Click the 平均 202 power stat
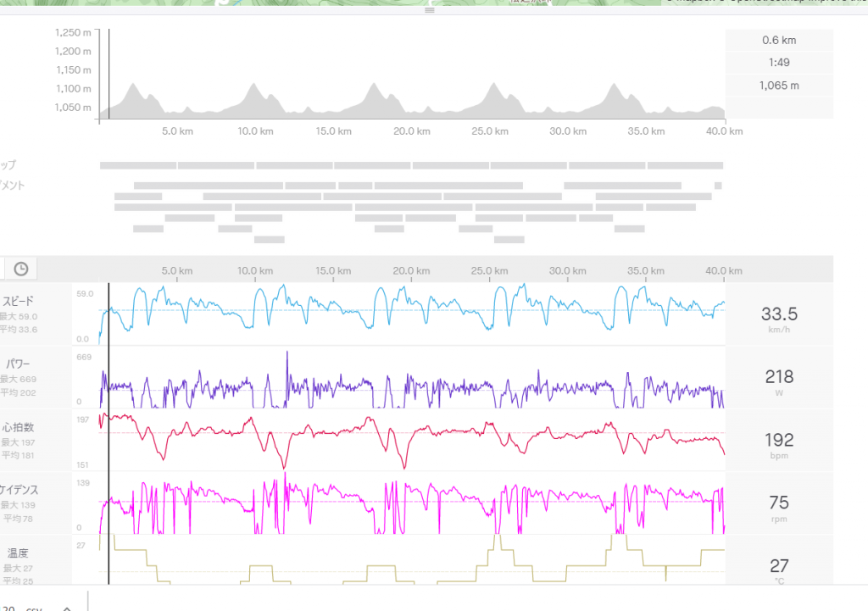Screen dimensions: 868x611 click(x=19, y=392)
